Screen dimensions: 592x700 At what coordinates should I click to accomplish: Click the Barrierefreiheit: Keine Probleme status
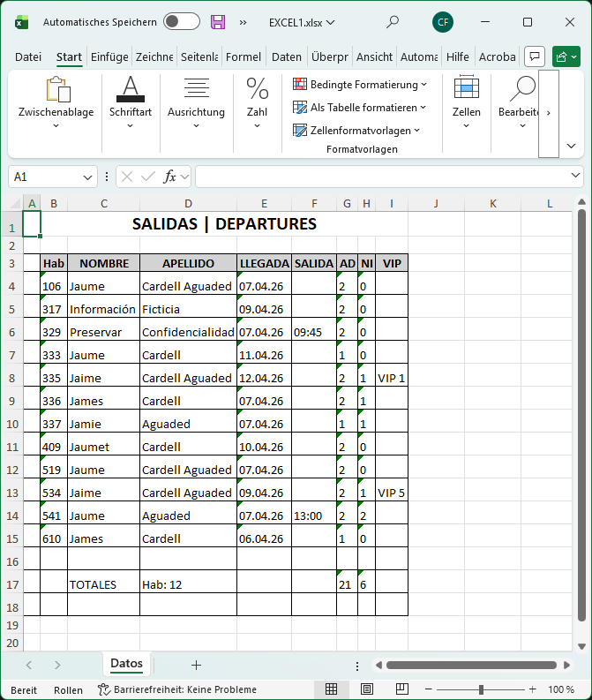pyautogui.click(x=177, y=689)
